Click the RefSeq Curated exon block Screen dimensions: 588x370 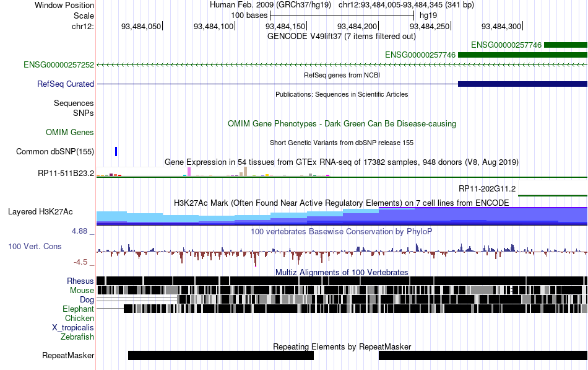(523, 84)
